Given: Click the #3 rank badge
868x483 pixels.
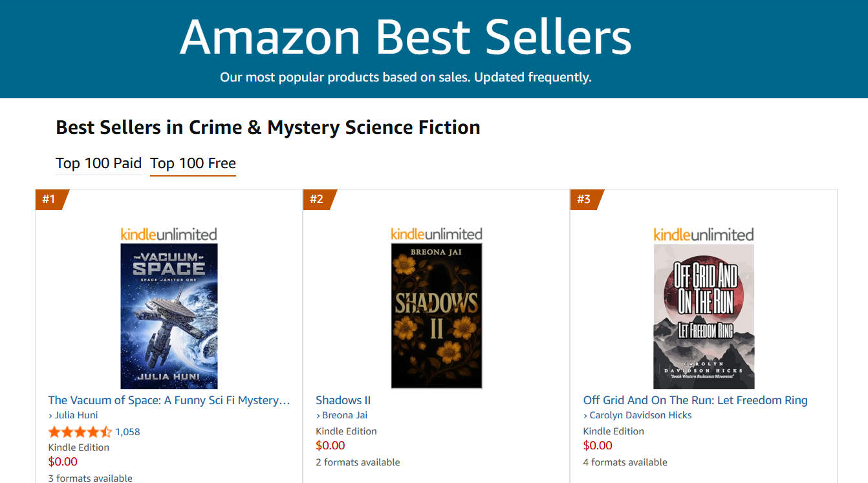Looking at the screenshot, I should pos(584,199).
